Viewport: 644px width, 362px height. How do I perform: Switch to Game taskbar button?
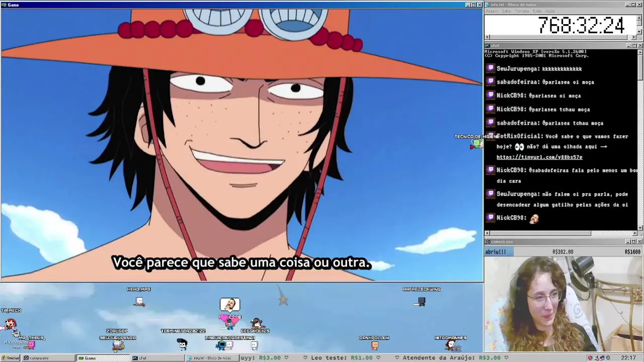click(x=103, y=358)
